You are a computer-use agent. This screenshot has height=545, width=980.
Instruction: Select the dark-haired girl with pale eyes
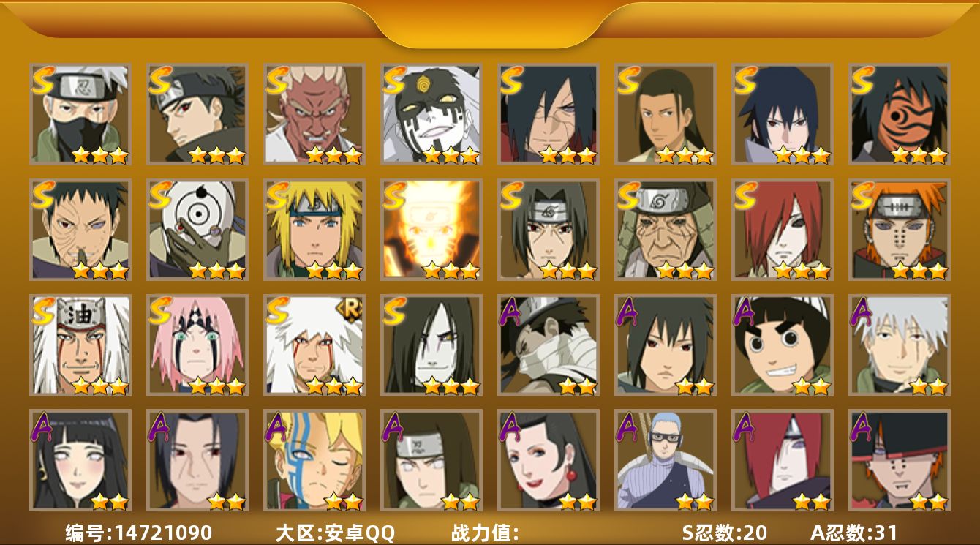pos(80,460)
